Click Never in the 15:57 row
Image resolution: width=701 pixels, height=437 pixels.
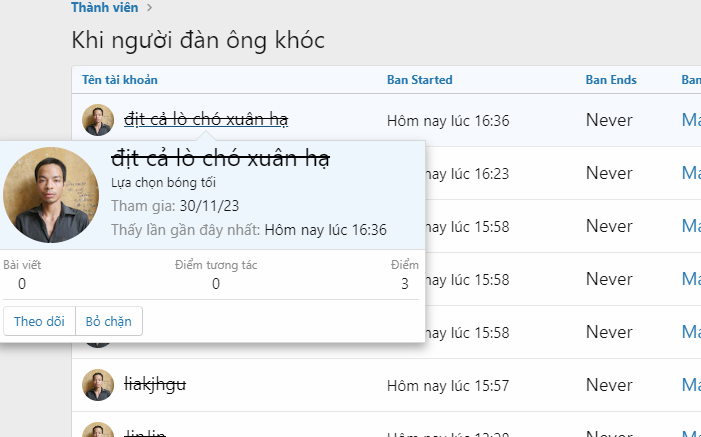pos(609,385)
